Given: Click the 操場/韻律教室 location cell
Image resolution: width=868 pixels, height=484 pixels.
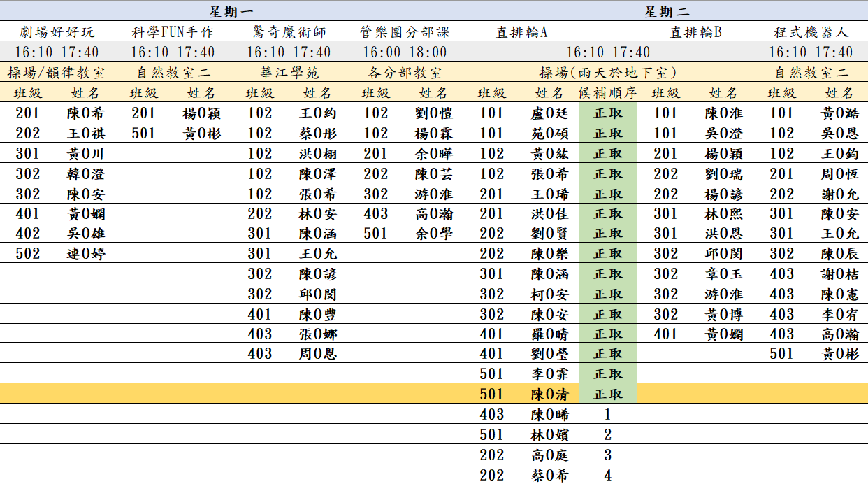Looking at the screenshot, I should [57, 72].
